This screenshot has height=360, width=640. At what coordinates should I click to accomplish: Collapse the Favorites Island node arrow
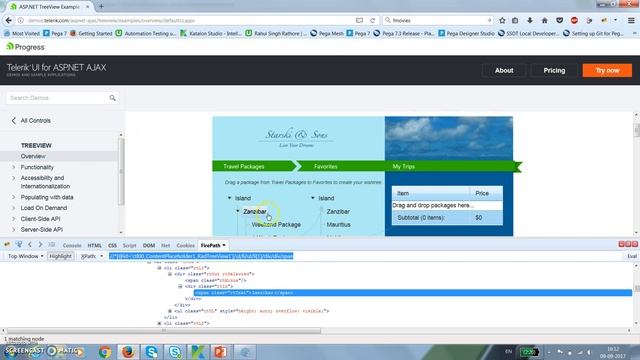(313, 198)
